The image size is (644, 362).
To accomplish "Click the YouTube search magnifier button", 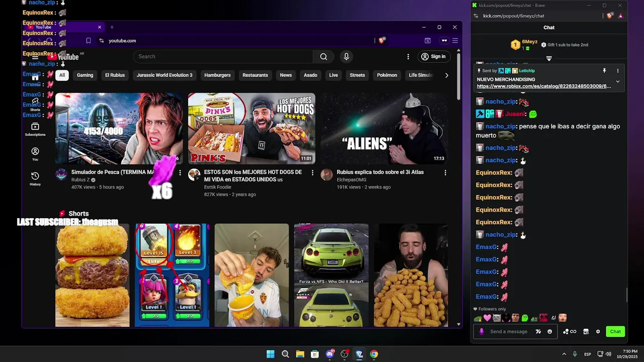I will click(324, 56).
